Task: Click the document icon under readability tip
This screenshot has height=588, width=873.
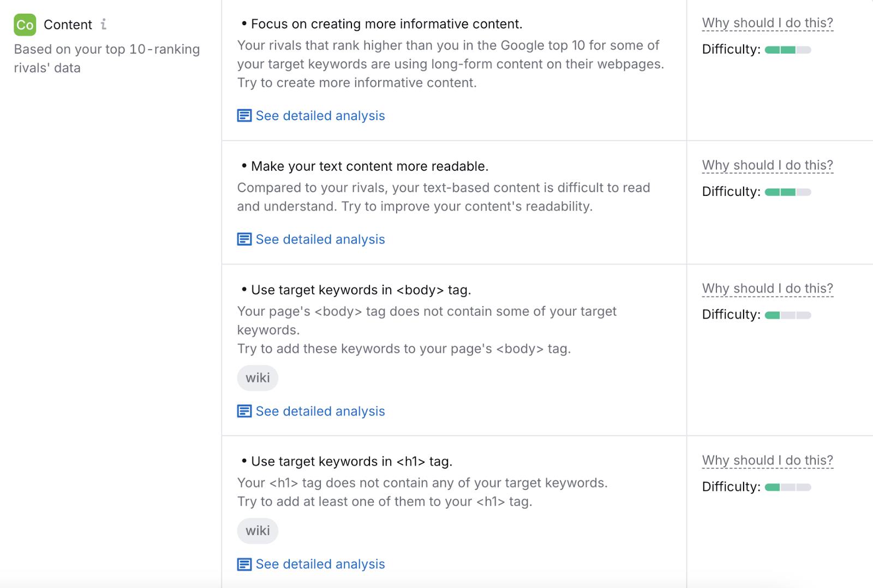Action: [x=244, y=239]
